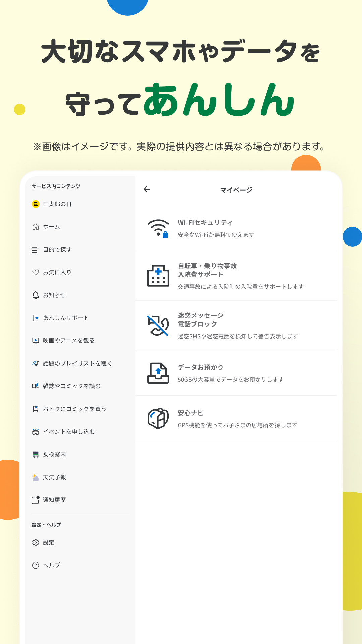This screenshot has height=644, width=362.
Task: Click the 設定・ヘルプ section header
Action: tap(46, 525)
